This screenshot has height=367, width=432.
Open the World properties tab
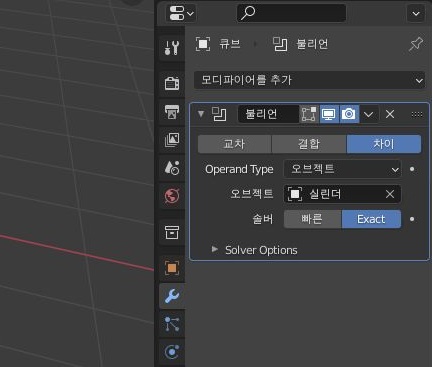coord(172,196)
